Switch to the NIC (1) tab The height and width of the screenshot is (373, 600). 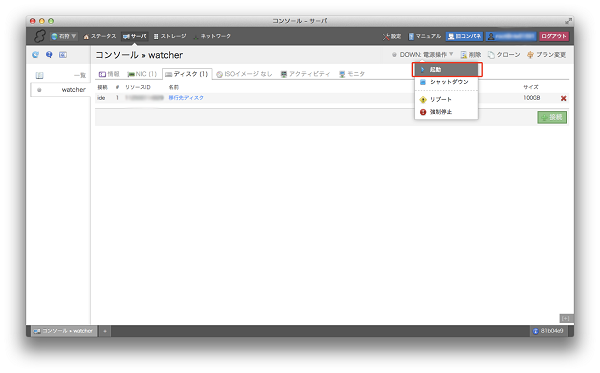coord(142,74)
